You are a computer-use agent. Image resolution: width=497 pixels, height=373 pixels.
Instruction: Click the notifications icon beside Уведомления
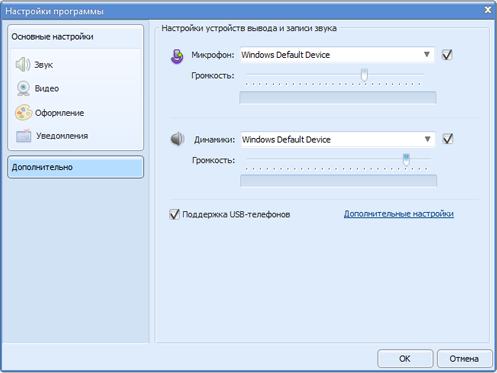click(x=24, y=136)
